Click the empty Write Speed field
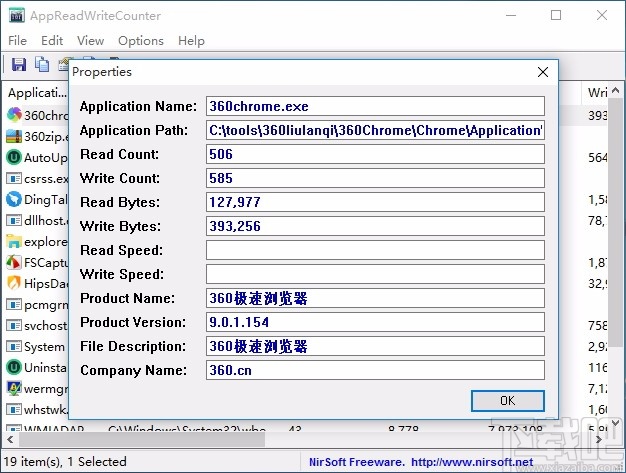 pyautogui.click(x=375, y=274)
